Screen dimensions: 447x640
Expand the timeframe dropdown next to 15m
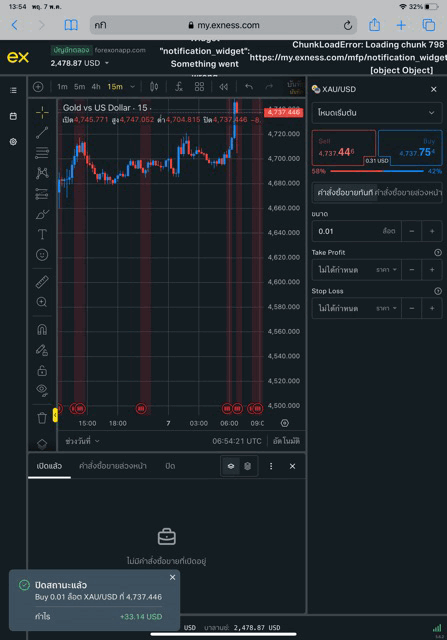(132, 87)
